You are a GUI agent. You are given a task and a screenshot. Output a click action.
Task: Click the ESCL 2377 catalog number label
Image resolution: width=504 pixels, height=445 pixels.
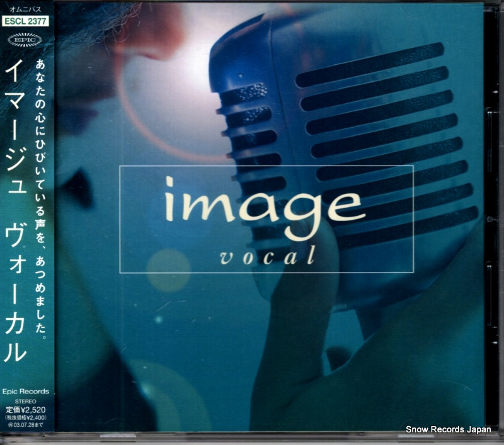click(x=25, y=21)
